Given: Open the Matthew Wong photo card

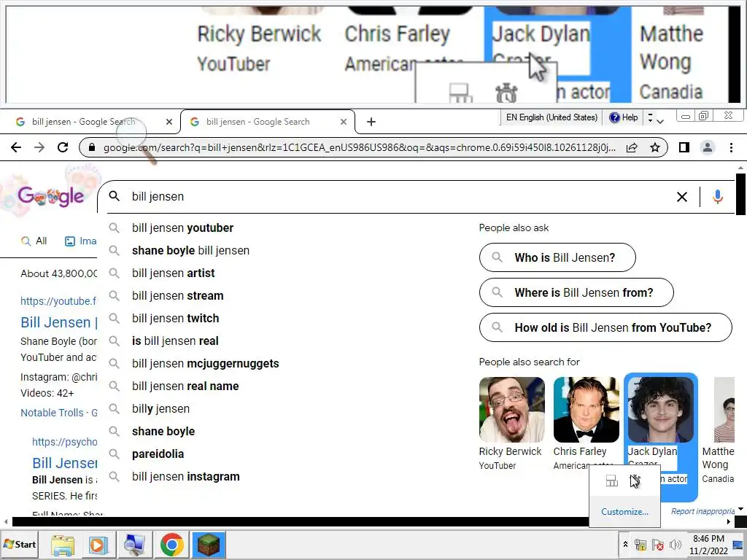Looking at the screenshot, I should 724,410.
